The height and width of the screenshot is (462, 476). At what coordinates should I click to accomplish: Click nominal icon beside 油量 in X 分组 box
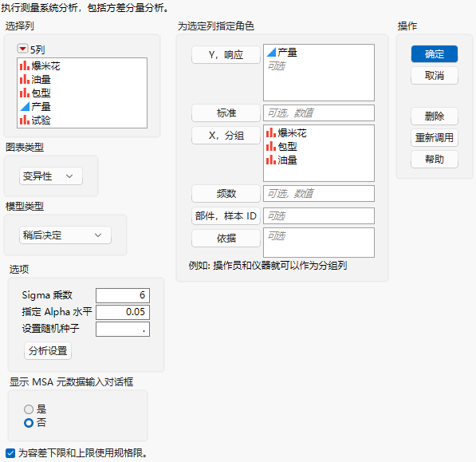tap(271, 160)
